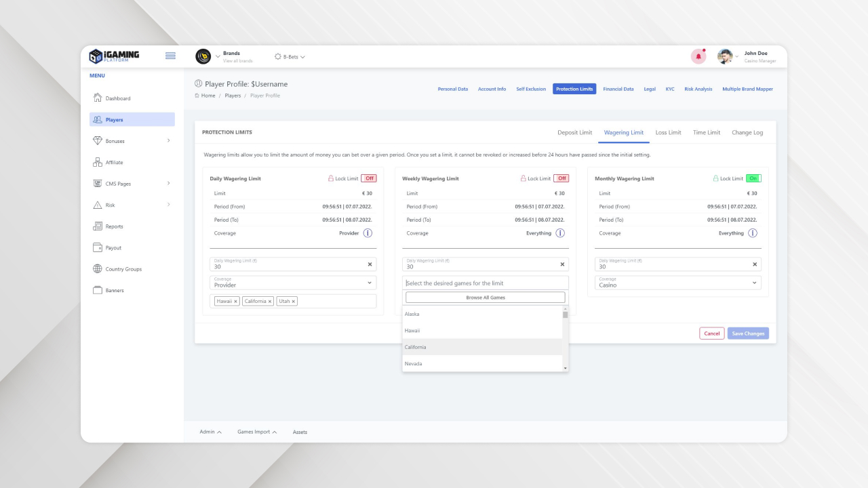Clear Weekly Wagering Limit input value
The height and width of the screenshot is (488, 868).
click(562, 264)
